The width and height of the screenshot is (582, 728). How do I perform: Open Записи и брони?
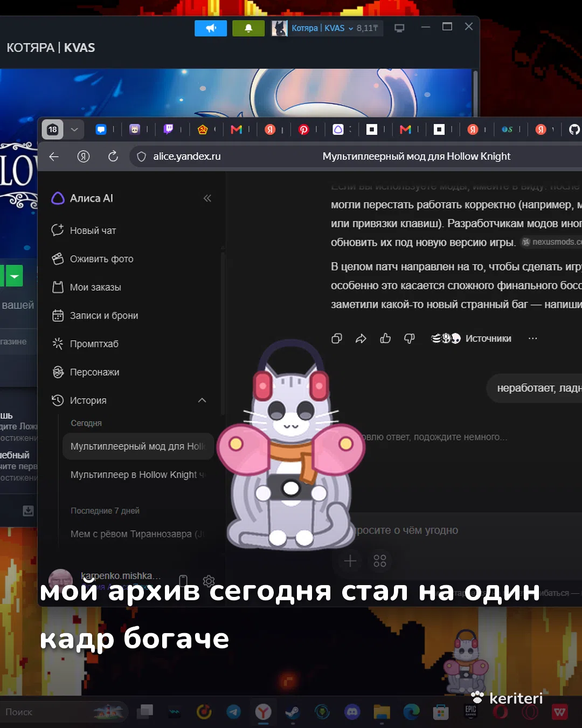coord(95,315)
